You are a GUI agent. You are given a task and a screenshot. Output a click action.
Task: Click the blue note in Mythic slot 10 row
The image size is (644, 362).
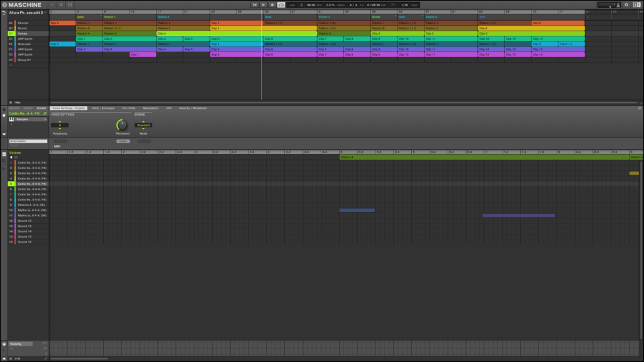tap(357, 210)
